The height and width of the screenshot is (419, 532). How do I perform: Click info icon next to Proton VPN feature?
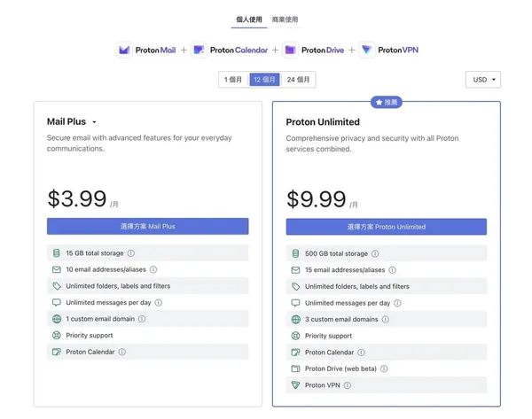(348, 385)
